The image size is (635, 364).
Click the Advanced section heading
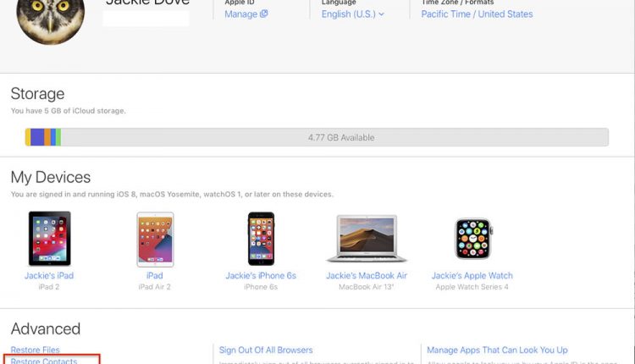click(46, 328)
